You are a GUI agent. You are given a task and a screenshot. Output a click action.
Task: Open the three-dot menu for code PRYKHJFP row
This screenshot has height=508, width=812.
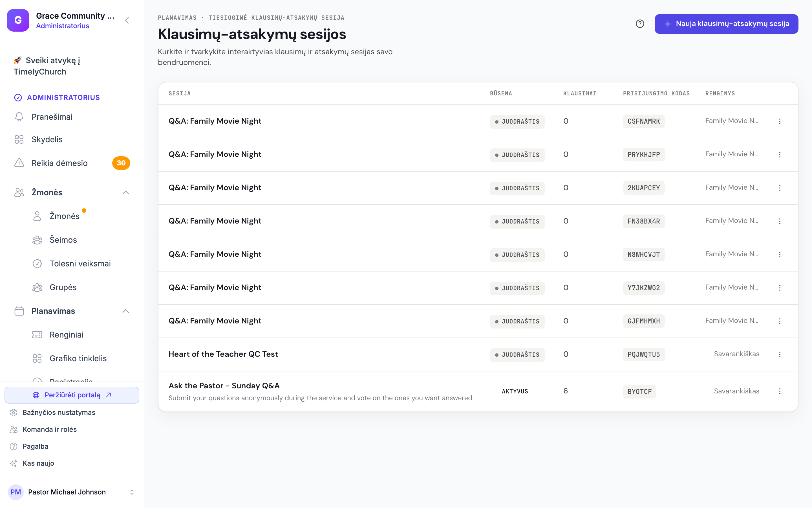pyautogui.click(x=780, y=155)
